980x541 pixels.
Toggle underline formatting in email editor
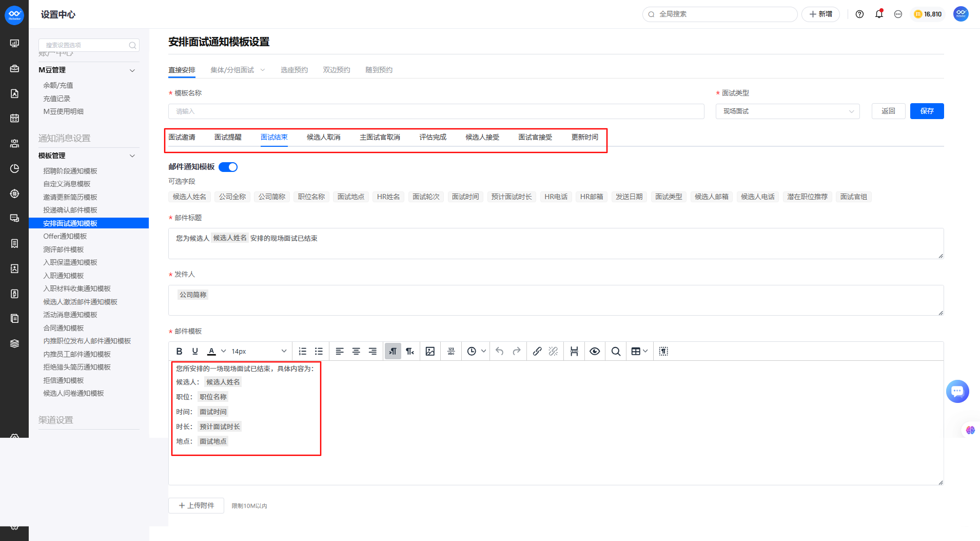195,352
